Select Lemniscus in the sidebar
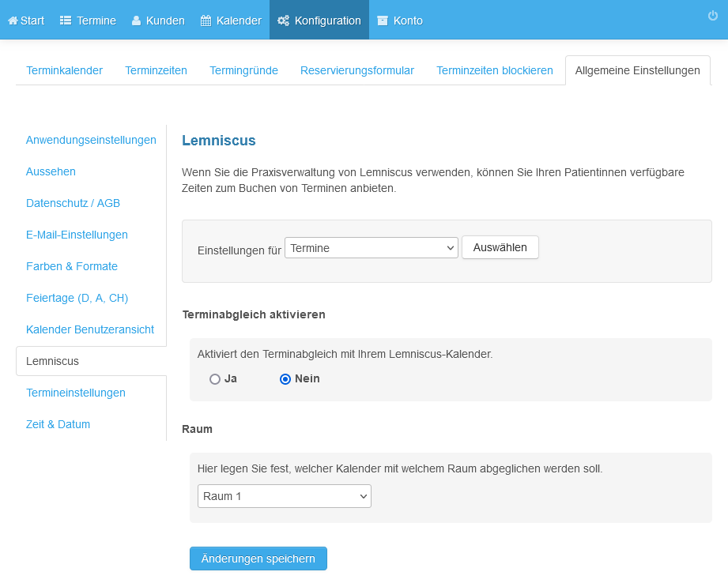Screen dimensions: 728x583 point(91,361)
